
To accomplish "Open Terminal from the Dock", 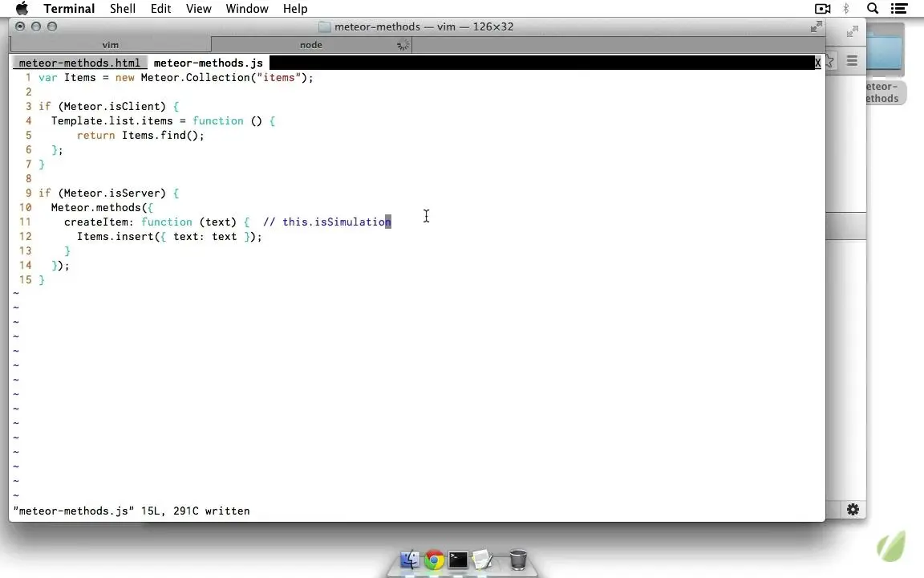I will 458,559.
